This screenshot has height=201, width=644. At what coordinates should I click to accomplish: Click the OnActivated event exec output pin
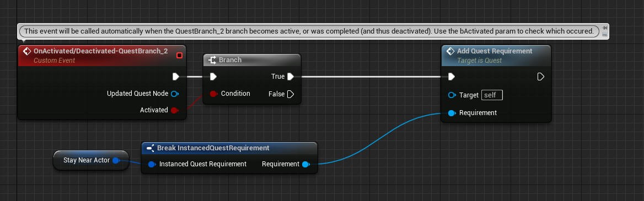click(x=176, y=77)
